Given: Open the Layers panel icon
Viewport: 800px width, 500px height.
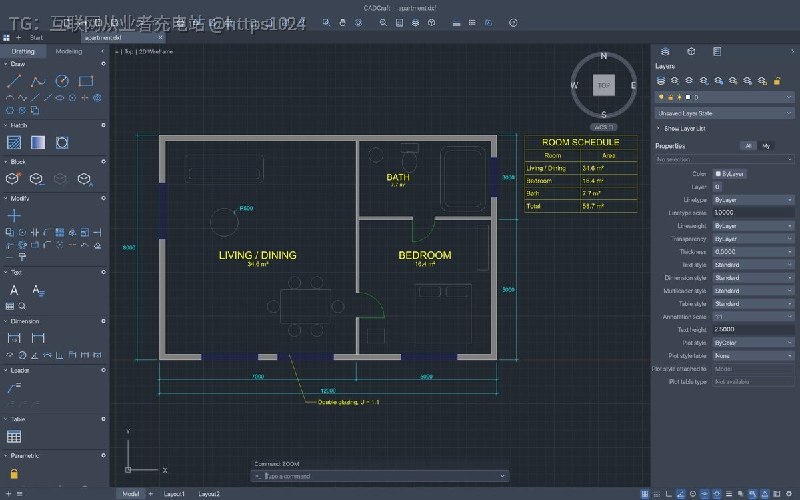Looking at the screenshot, I should click(x=665, y=52).
